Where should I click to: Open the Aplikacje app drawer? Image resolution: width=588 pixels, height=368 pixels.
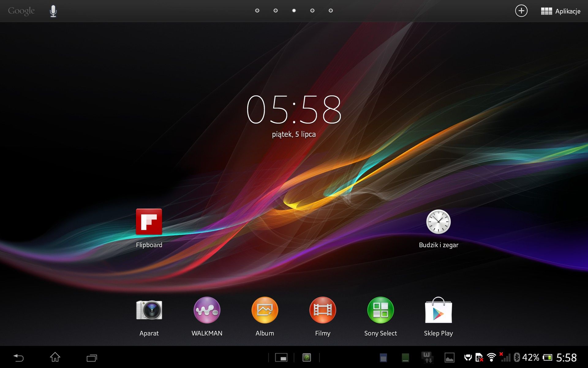[x=560, y=11]
